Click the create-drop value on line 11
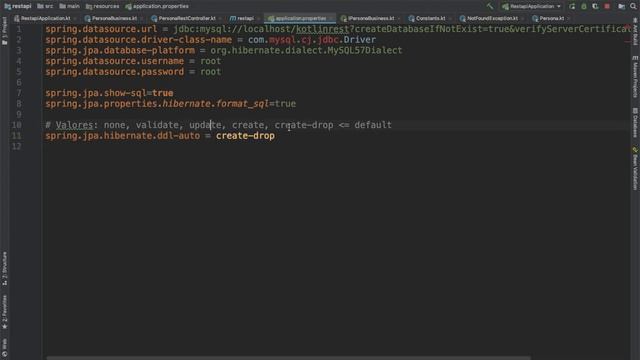 pyautogui.click(x=245, y=136)
